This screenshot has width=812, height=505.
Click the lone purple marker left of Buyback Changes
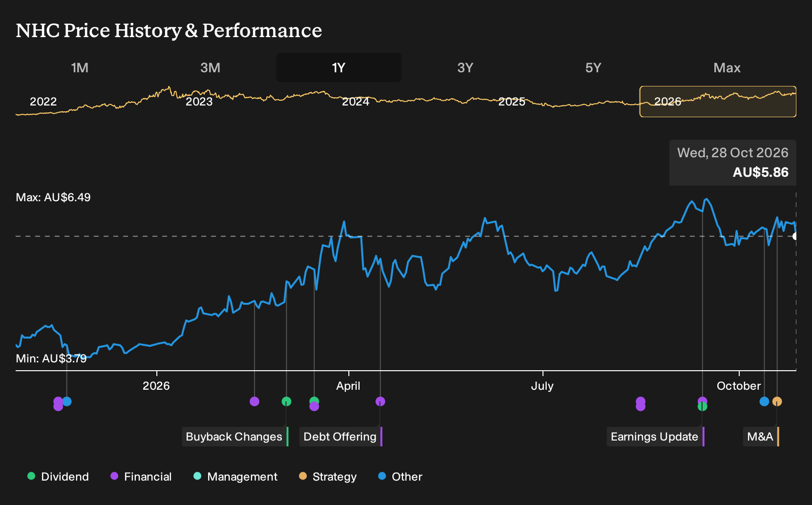(x=254, y=401)
